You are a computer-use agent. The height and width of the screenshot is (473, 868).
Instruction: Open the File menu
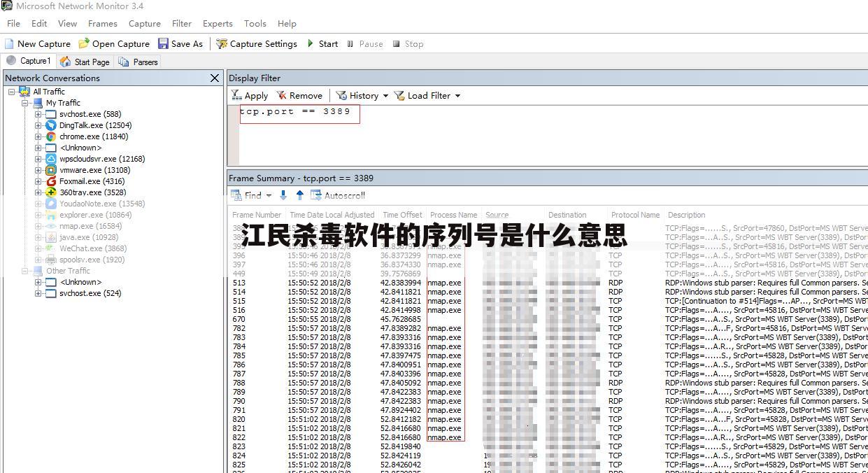point(13,23)
